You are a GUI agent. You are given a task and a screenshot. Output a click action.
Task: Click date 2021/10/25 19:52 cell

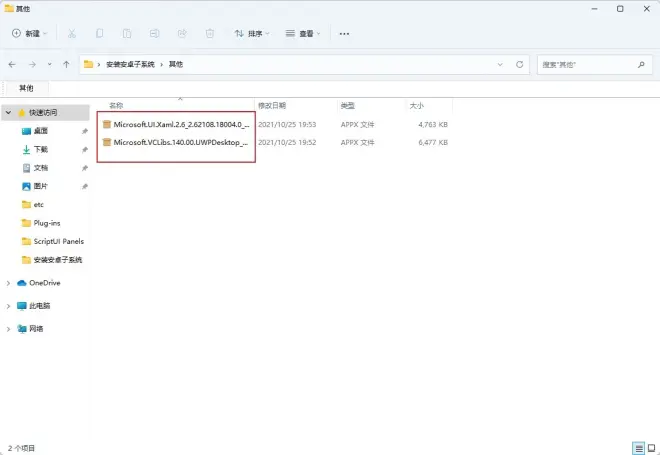(287, 143)
